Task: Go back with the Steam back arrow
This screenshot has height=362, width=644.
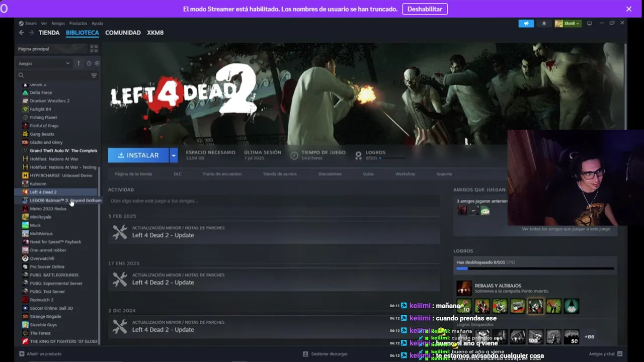Action: [x=21, y=33]
